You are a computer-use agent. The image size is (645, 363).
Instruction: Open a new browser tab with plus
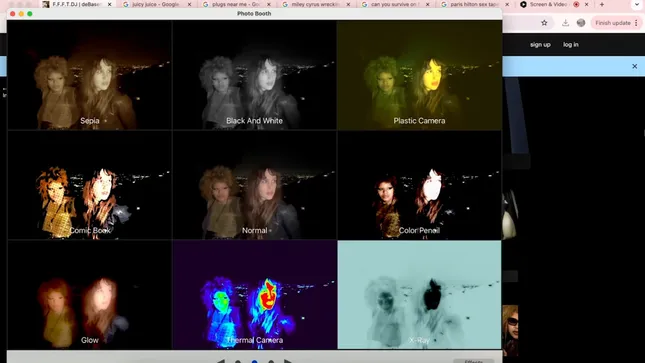(x=602, y=5)
